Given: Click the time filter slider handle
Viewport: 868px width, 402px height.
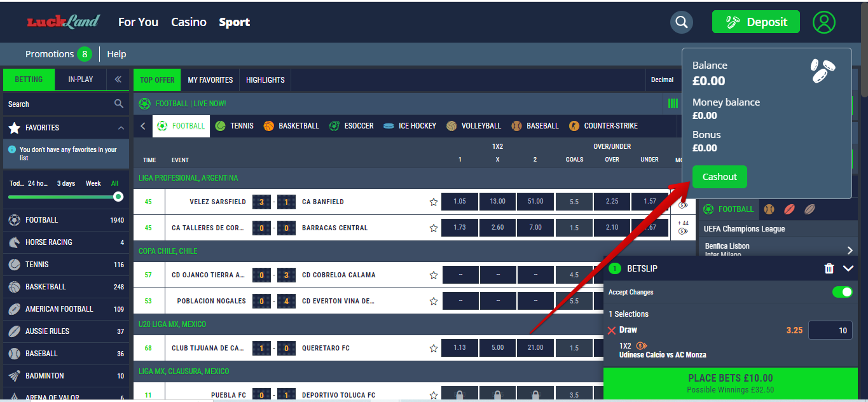Looking at the screenshot, I should (x=118, y=197).
